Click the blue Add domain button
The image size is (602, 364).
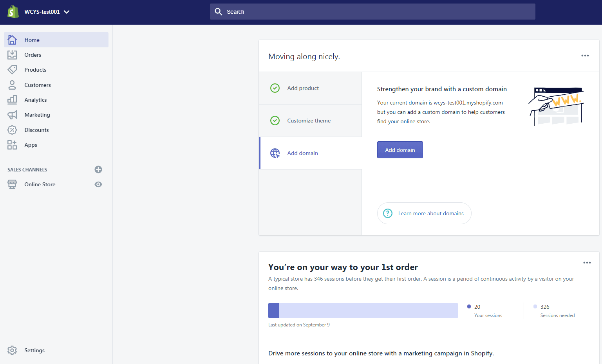(400, 150)
